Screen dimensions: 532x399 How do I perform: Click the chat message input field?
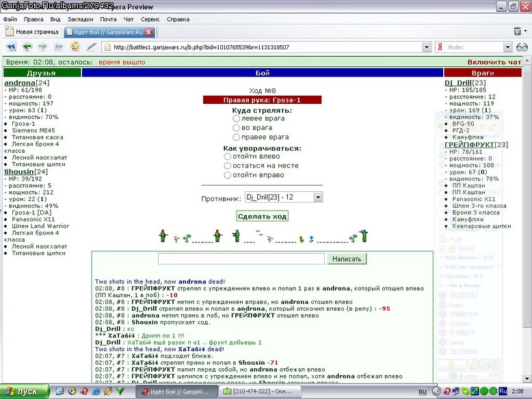point(241,259)
